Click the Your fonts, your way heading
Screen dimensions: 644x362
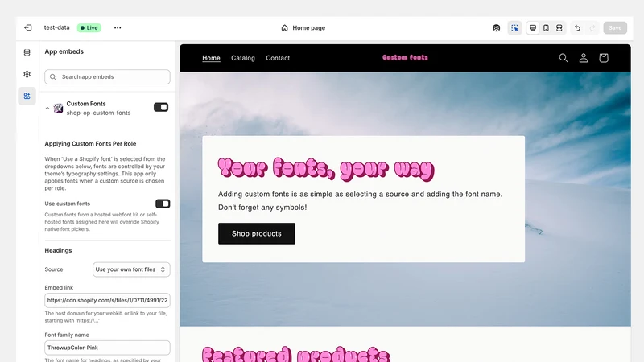click(326, 169)
